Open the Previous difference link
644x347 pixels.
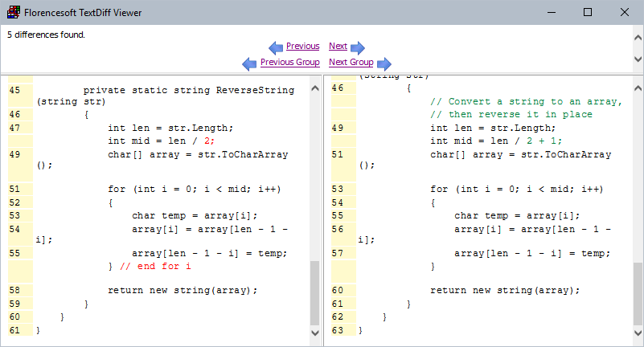(x=302, y=46)
